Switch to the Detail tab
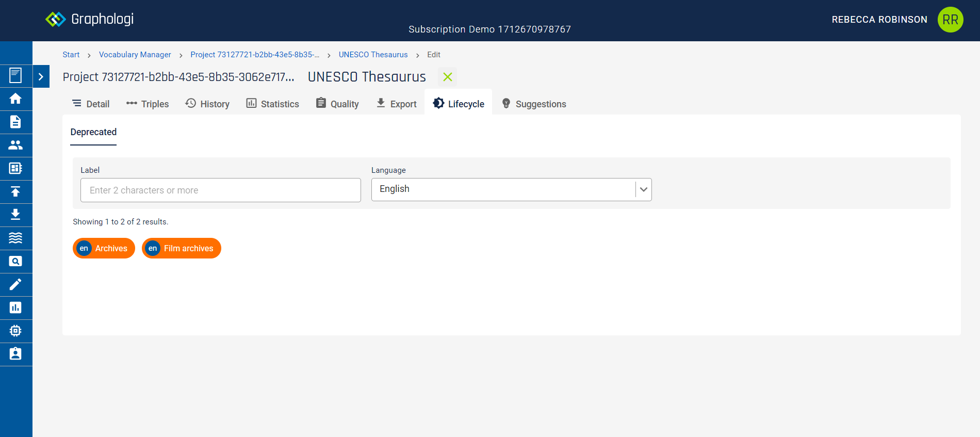Viewport: 980px width, 437px height. (91, 104)
